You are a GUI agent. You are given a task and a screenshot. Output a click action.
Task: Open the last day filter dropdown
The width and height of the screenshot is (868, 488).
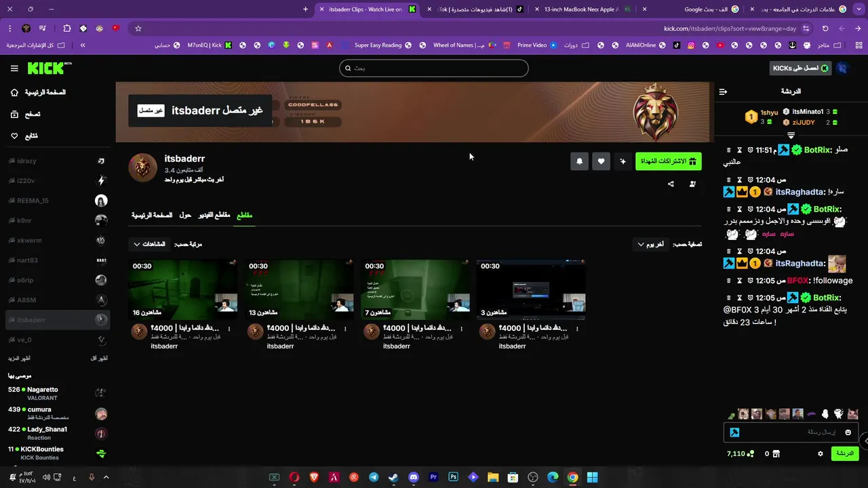click(651, 244)
